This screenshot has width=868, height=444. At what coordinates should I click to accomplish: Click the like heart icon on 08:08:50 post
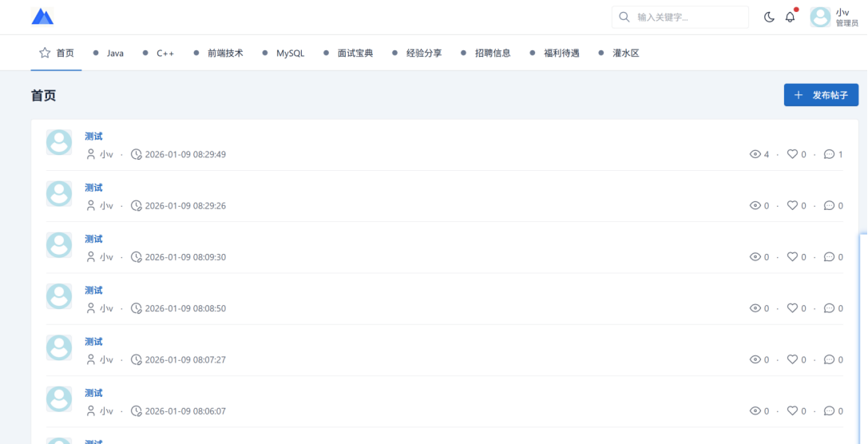click(792, 307)
